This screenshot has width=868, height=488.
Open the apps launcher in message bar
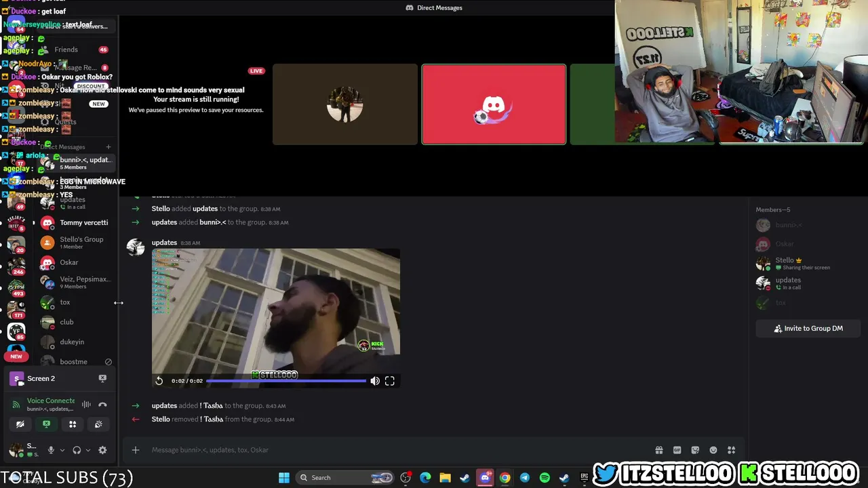(x=731, y=450)
